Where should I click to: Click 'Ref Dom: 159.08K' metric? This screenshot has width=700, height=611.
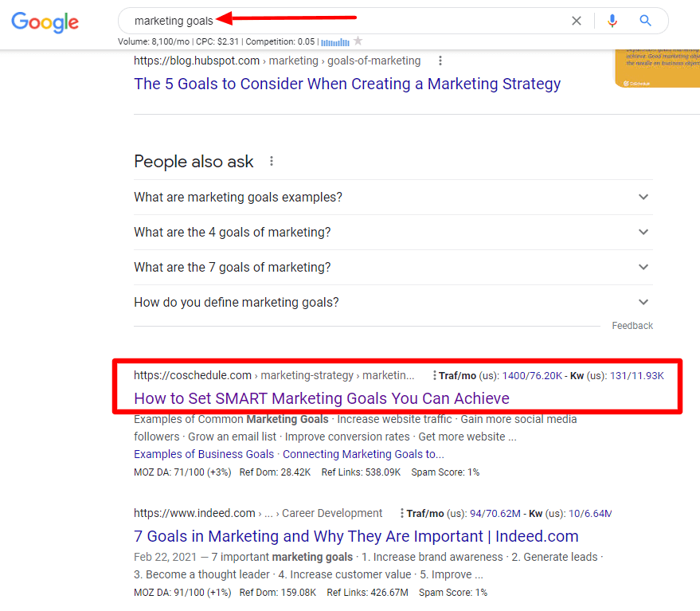pyautogui.click(x=278, y=592)
